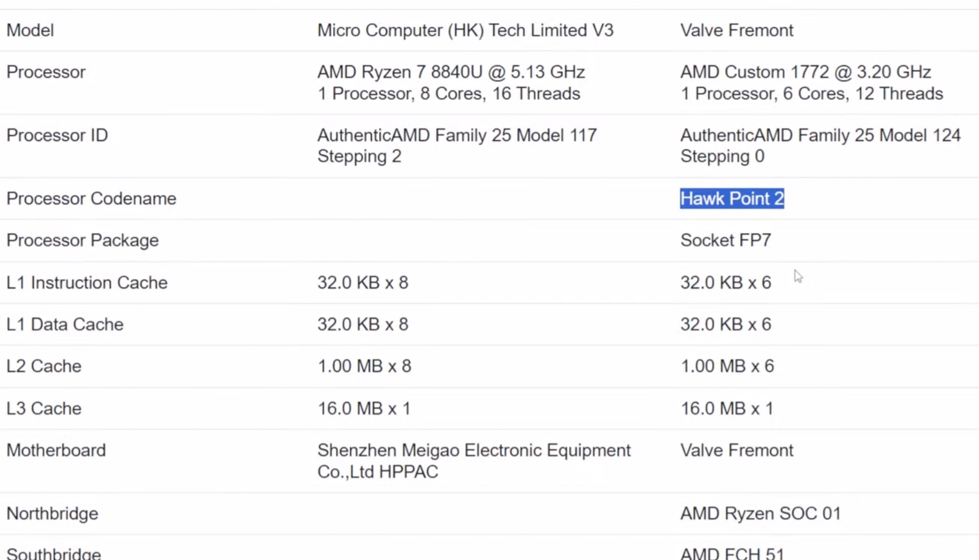Click the 1.00 MB x 8 L2 value
This screenshot has width=979, height=560.
click(x=364, y=366)
